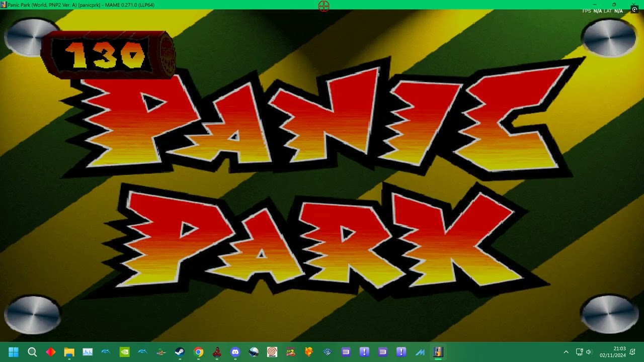Open Windows Search from the taskbar
The width and height of the screenshot is (644, 362).
(x=32, y=352)
